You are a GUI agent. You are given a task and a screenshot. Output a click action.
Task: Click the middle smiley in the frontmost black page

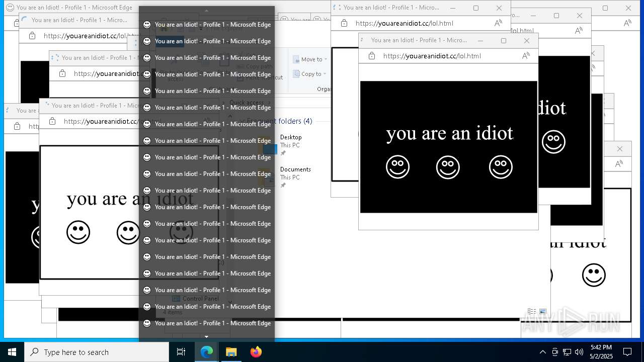click(x=448, y=167)
